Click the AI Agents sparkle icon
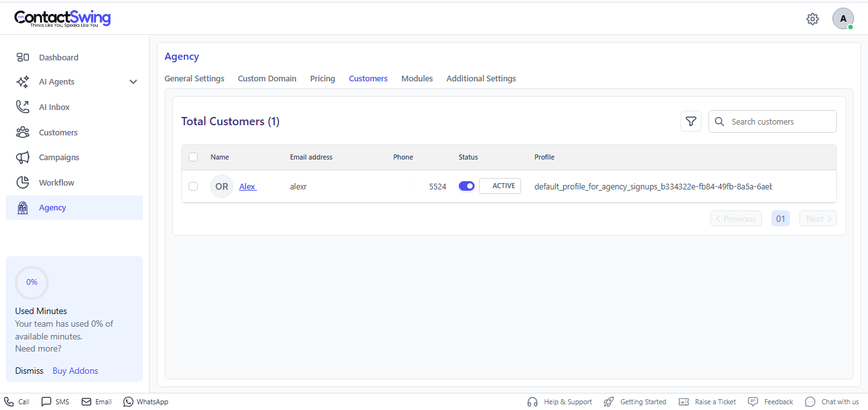Viewport: 868px width, 410px height. [x=23, y=82]
